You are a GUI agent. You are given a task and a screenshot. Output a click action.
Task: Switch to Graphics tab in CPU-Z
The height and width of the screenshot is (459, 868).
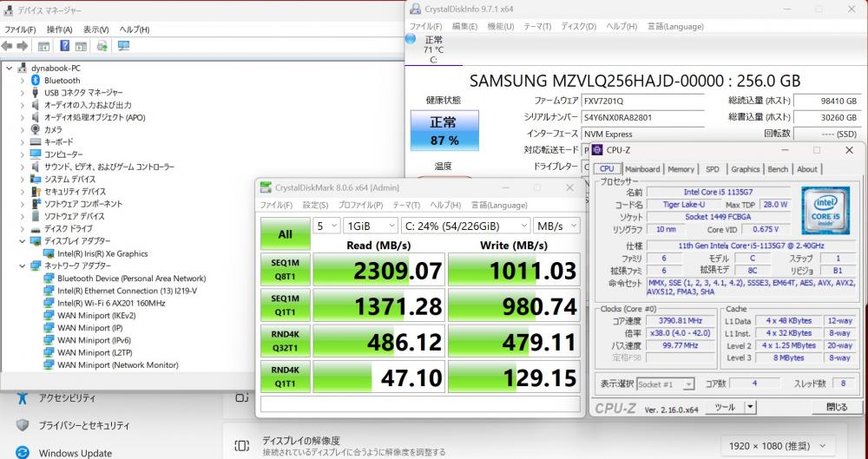click(745, 169)
